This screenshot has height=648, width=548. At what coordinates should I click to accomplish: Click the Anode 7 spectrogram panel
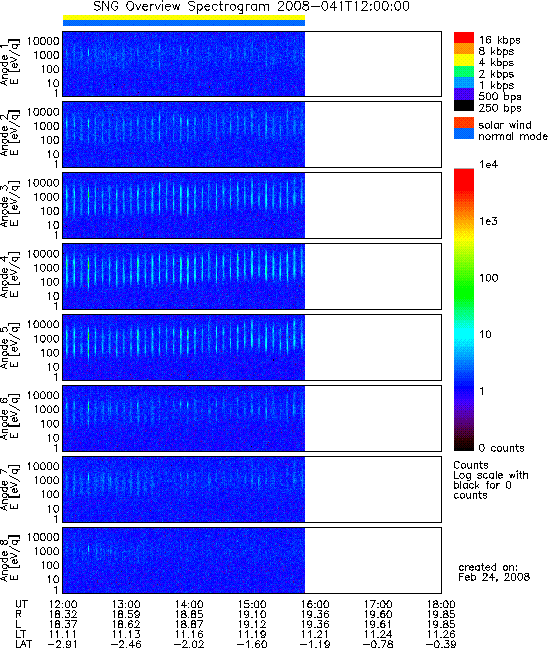coord(252,489)
